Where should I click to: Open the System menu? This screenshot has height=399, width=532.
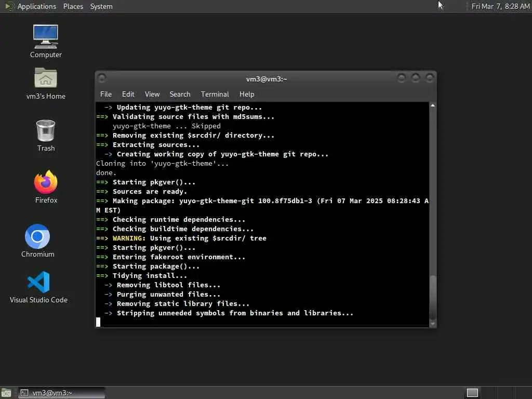[101, 6]
